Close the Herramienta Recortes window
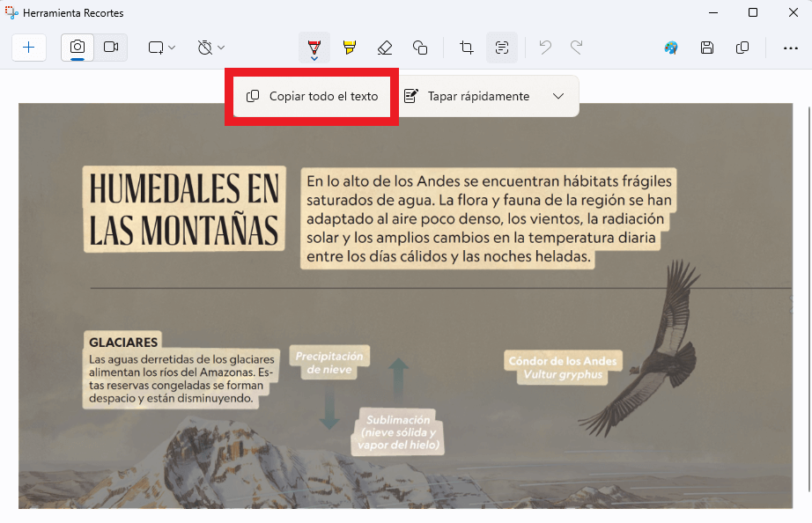This screenshot has width=812, height=523. pos(793,12)
